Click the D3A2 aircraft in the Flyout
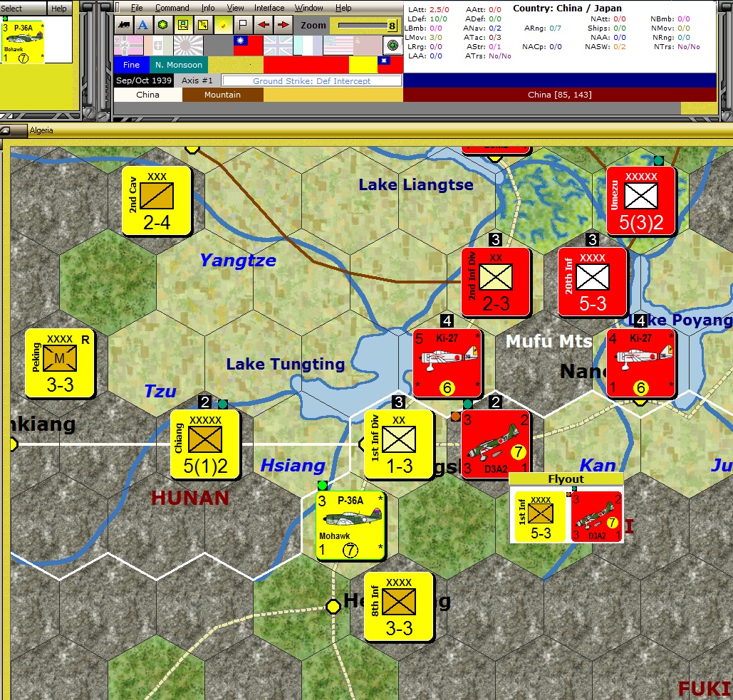This screenshot has width=733, height=700. pyautogui.click(x=596, y=516)
